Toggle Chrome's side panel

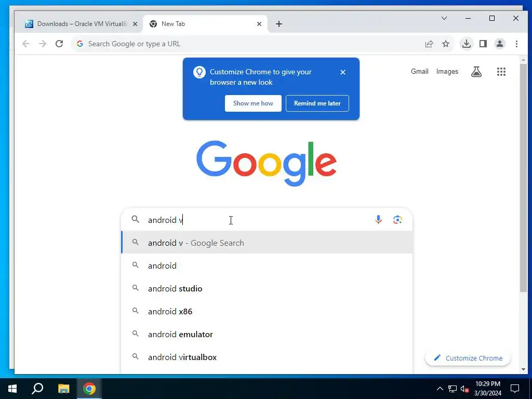click(x=483, y=44)
